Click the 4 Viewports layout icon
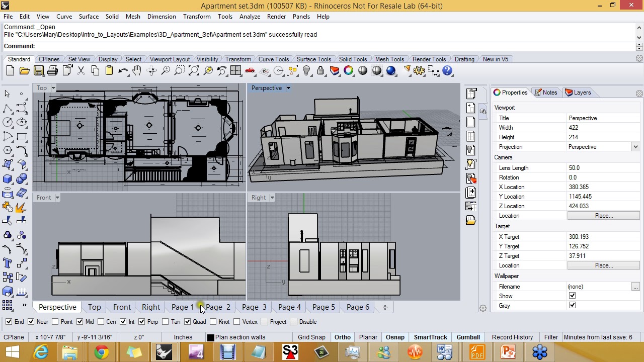644x362 pixels. point(235,71)
